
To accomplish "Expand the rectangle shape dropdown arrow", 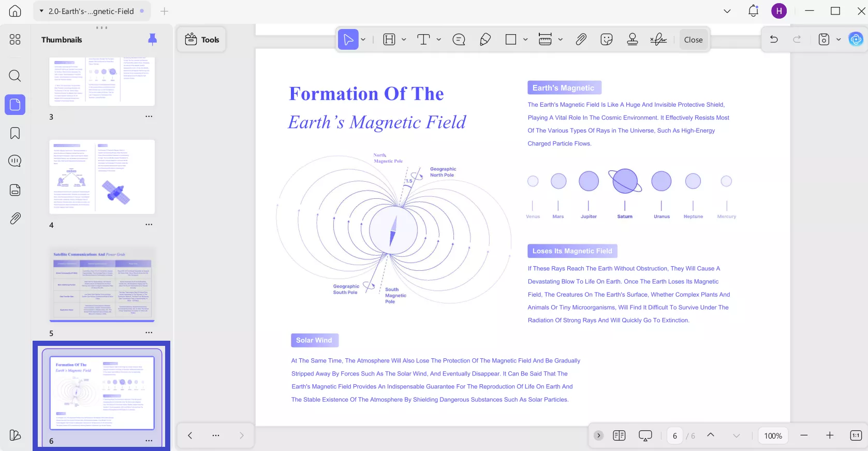I will click(525, 40).
